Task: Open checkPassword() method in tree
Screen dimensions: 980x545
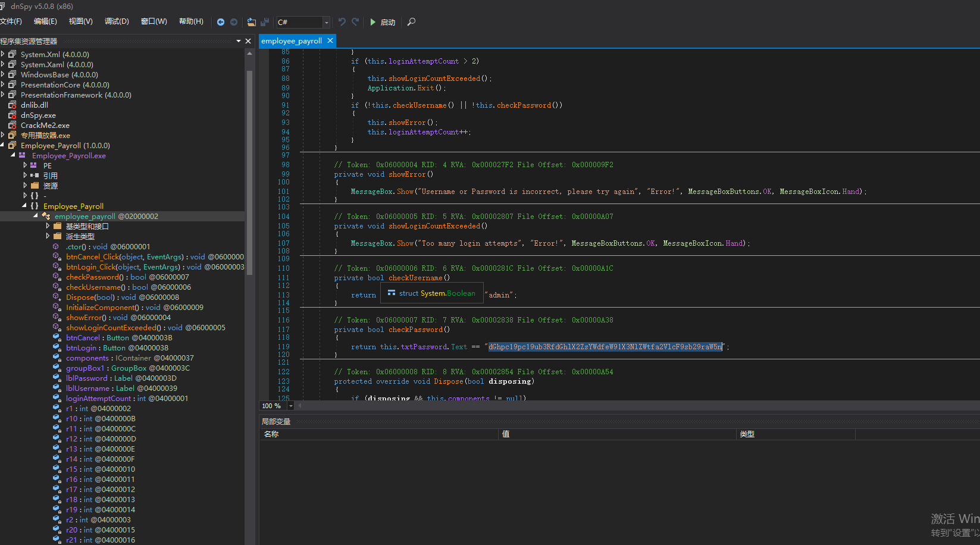Action: [127, 277]
